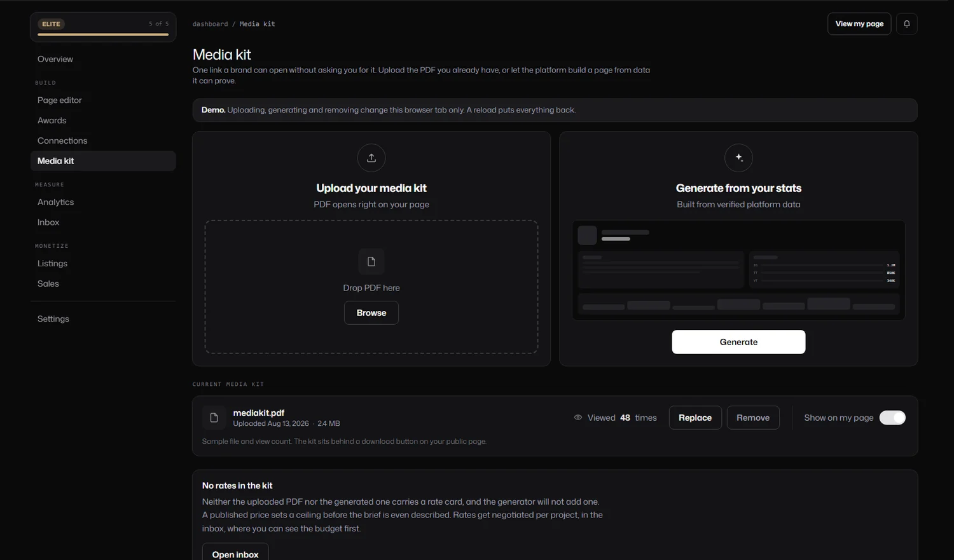
Task: Select Media kit sidebar item
Action: click(103, 161)
